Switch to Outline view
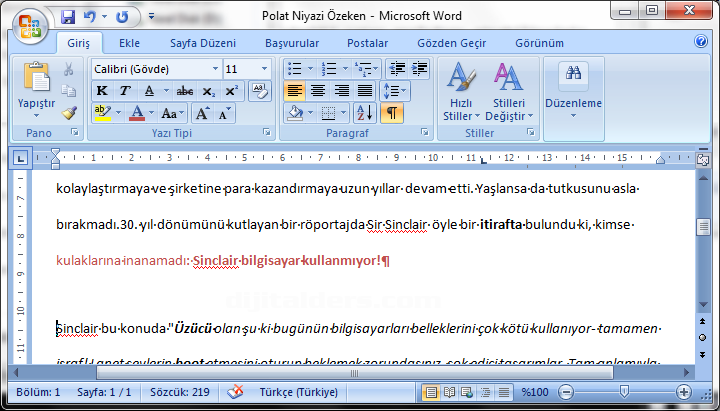 point(485,392)
